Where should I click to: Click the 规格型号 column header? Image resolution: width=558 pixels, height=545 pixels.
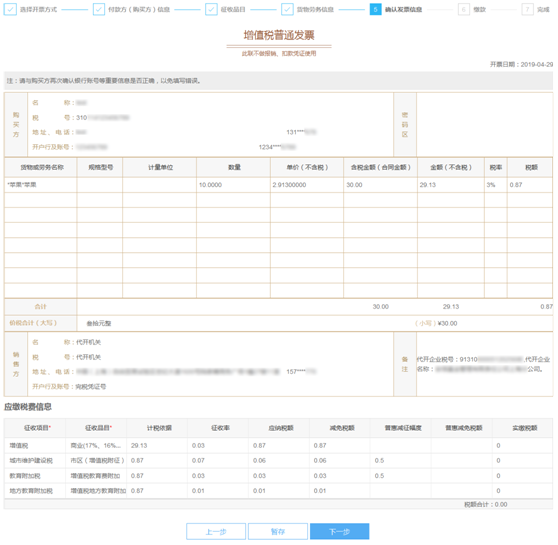(x=100, y=167)
